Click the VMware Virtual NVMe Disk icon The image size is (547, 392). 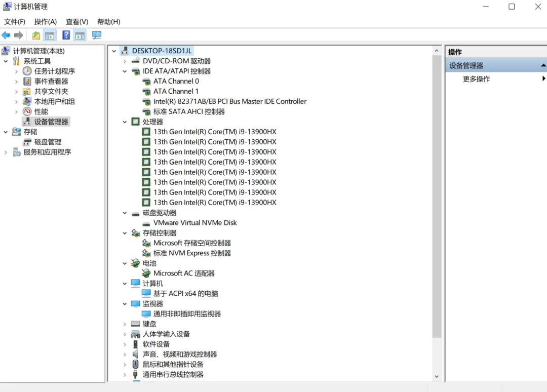pos(146,223)
